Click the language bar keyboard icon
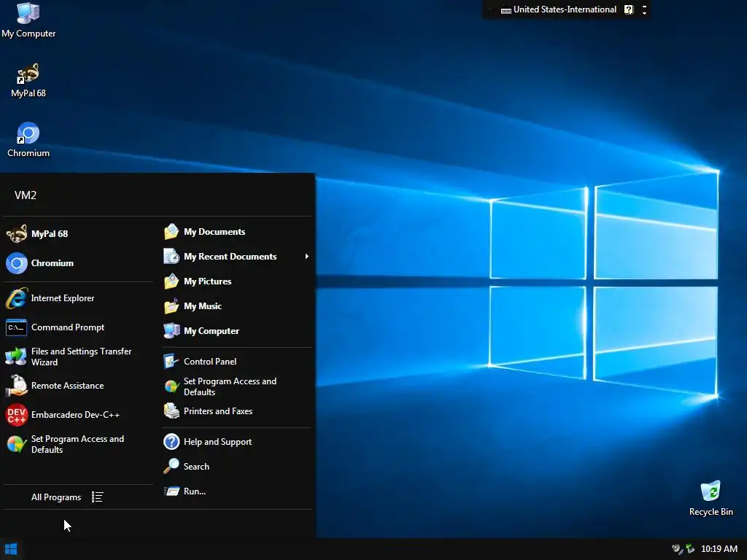This screenshot has width=747, height=560. click(506, 10)
